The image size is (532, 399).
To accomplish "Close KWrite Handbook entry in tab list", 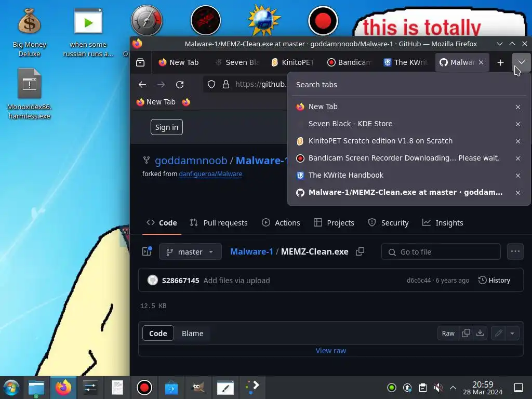I will pos(518,176).
